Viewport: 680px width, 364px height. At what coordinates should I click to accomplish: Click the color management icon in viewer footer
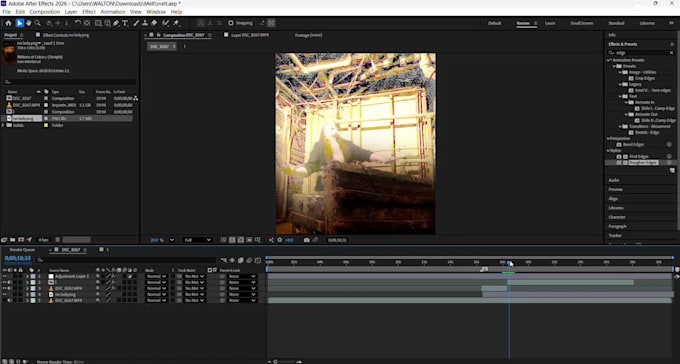click(271, 240)
